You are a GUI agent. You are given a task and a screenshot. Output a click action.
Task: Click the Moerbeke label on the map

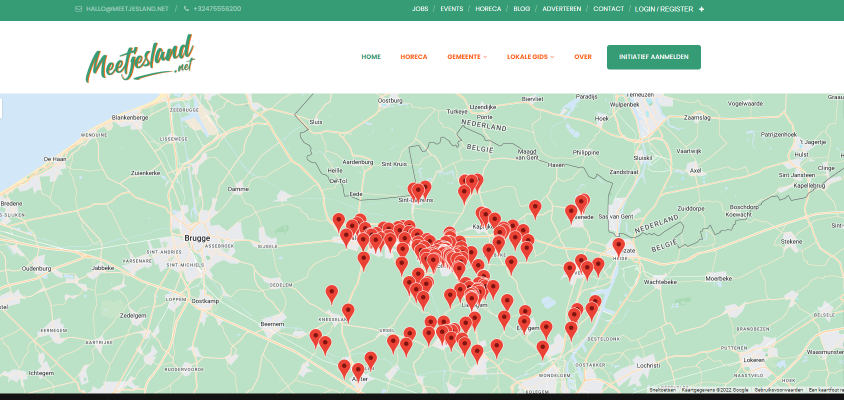[719, 279]
